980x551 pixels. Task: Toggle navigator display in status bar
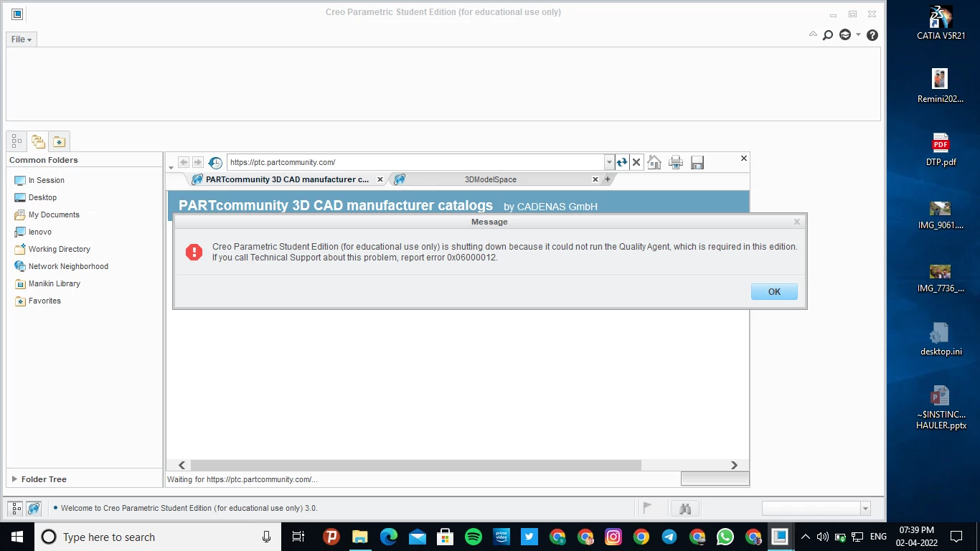[16, 509]
